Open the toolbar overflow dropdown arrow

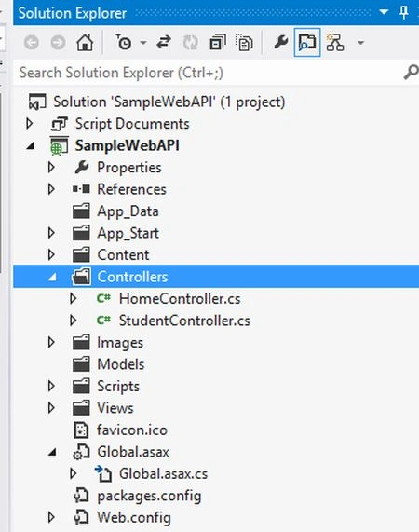pos(360,43)
